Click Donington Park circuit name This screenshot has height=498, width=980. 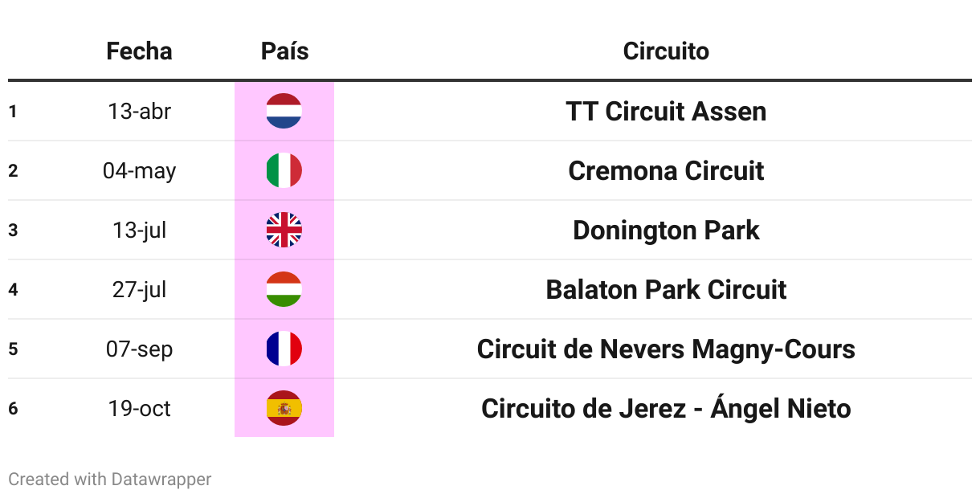pyautogui.click(x=666, y=230)
